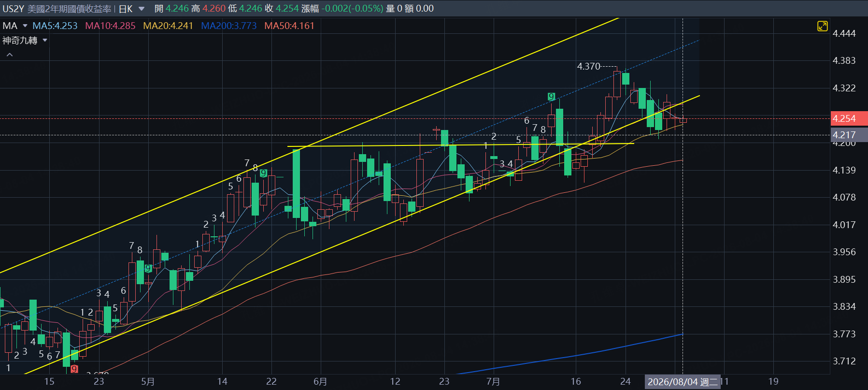Click the 低 low value 4.246

point(251,9)
